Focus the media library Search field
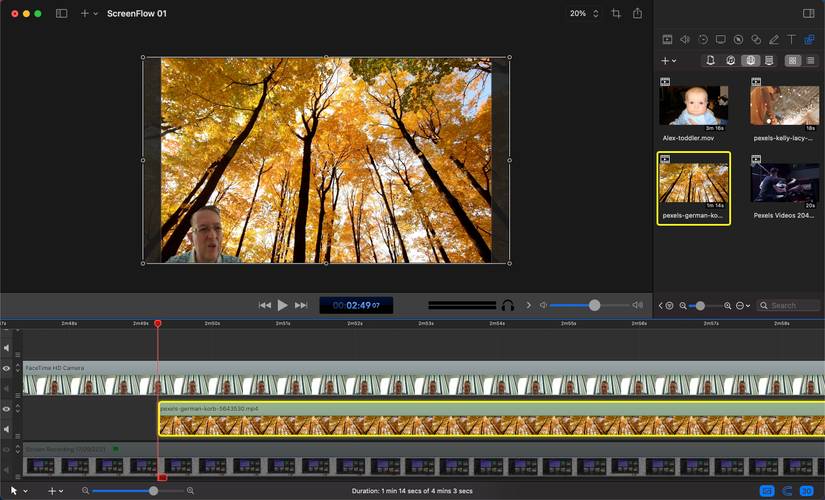This screenshot has width=825, height=500. coord(788,305)
